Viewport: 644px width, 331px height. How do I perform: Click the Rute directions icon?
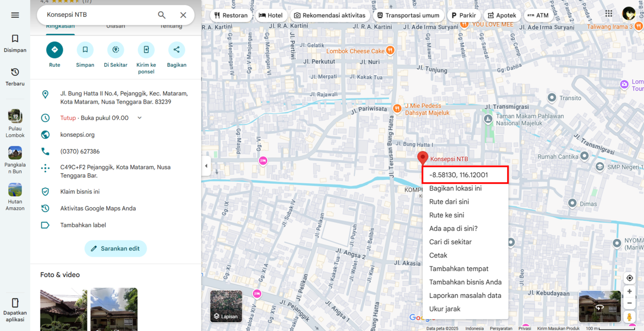coord(55,50)
